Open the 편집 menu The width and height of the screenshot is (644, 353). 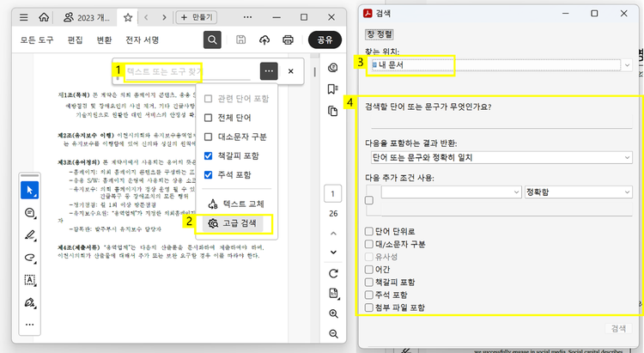pyautogui.click(x=76, y=40)
